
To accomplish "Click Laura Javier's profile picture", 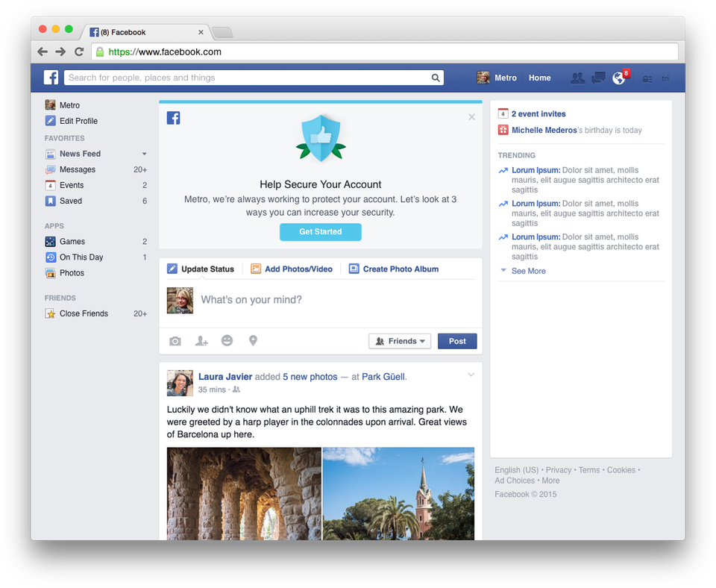I will pos(180,383).
